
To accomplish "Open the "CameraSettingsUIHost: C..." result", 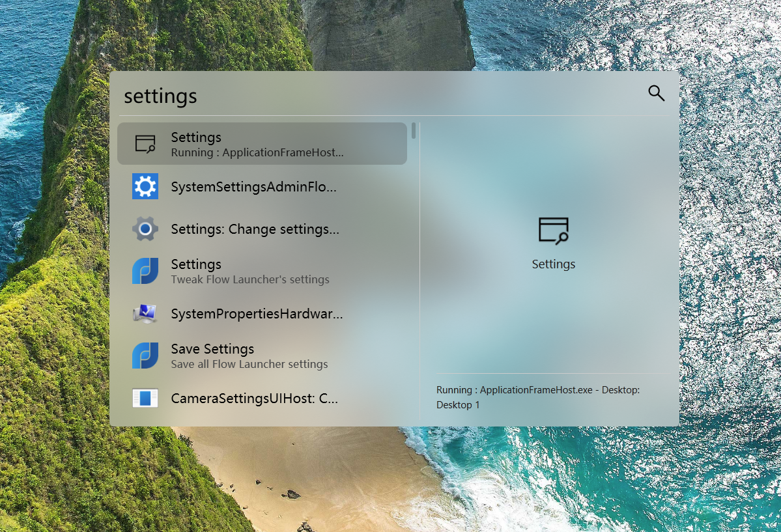I will 262,398.
